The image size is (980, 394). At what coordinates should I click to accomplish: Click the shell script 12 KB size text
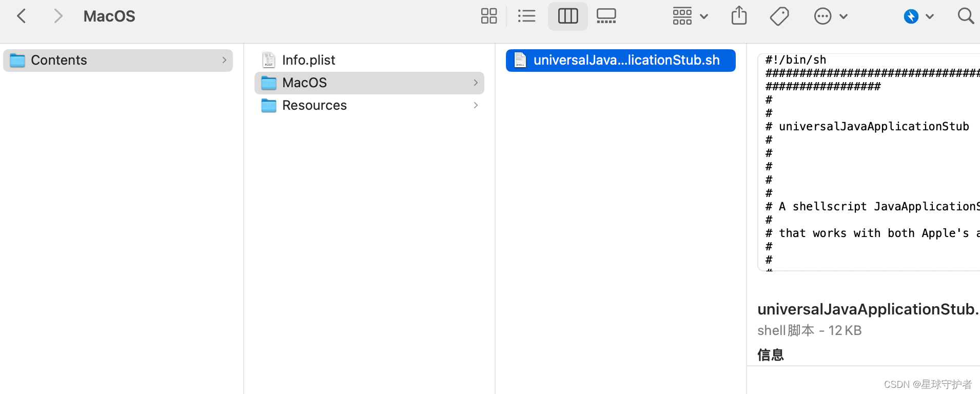[809, 330]
